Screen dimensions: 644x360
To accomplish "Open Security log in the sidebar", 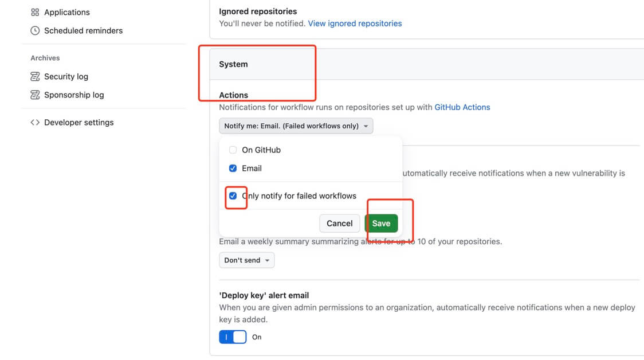I will point(66,76).
